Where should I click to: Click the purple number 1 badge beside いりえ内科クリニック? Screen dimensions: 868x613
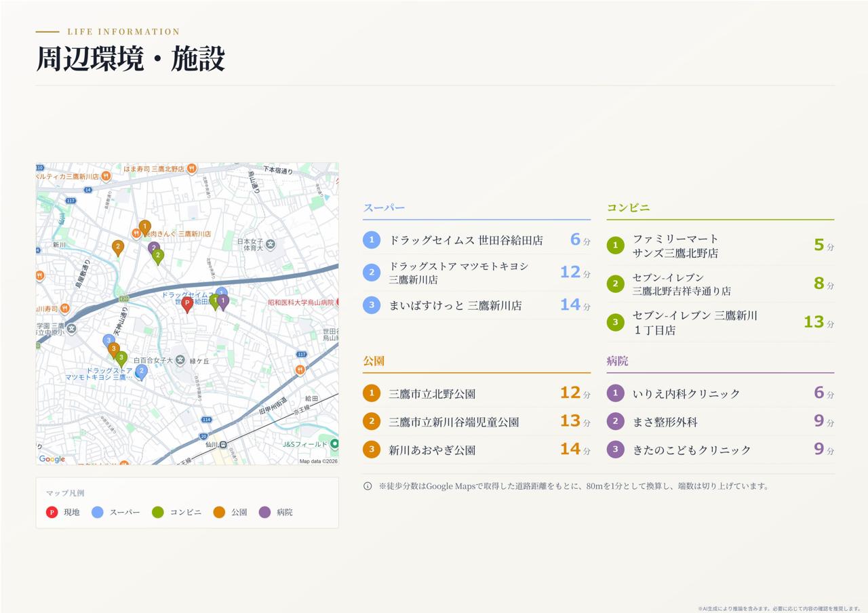615,393
